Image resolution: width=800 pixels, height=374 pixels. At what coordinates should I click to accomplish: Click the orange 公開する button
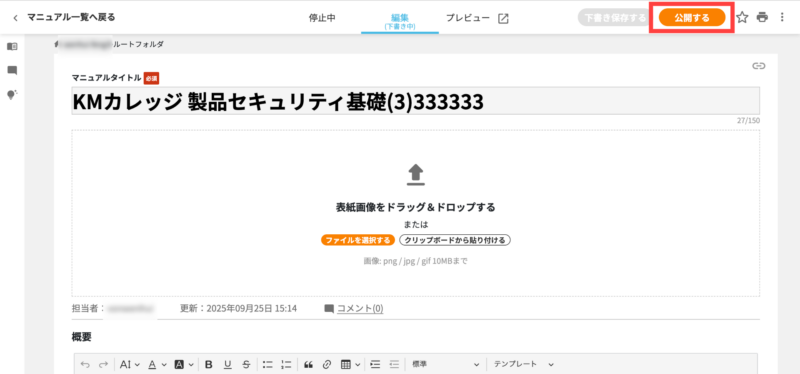[x=692, y=17]
